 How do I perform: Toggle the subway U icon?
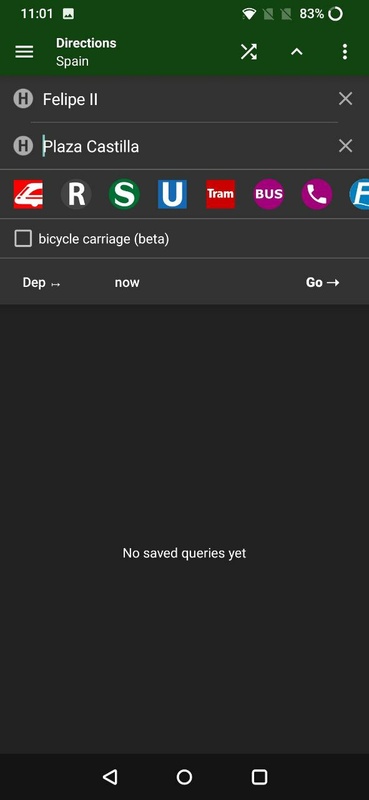tap(172, 194)
